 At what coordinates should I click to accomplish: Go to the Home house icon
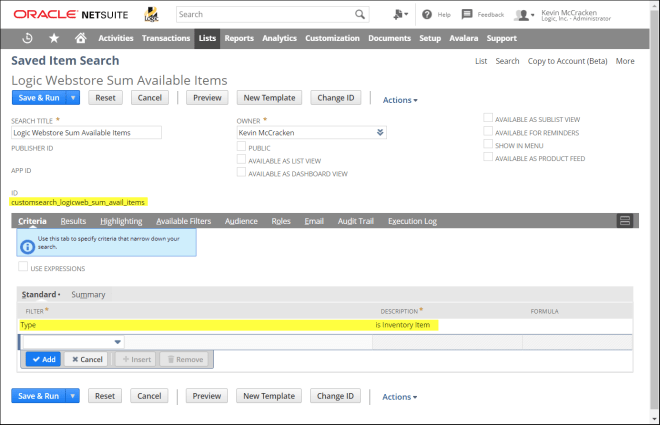click(x=80, y=38)
